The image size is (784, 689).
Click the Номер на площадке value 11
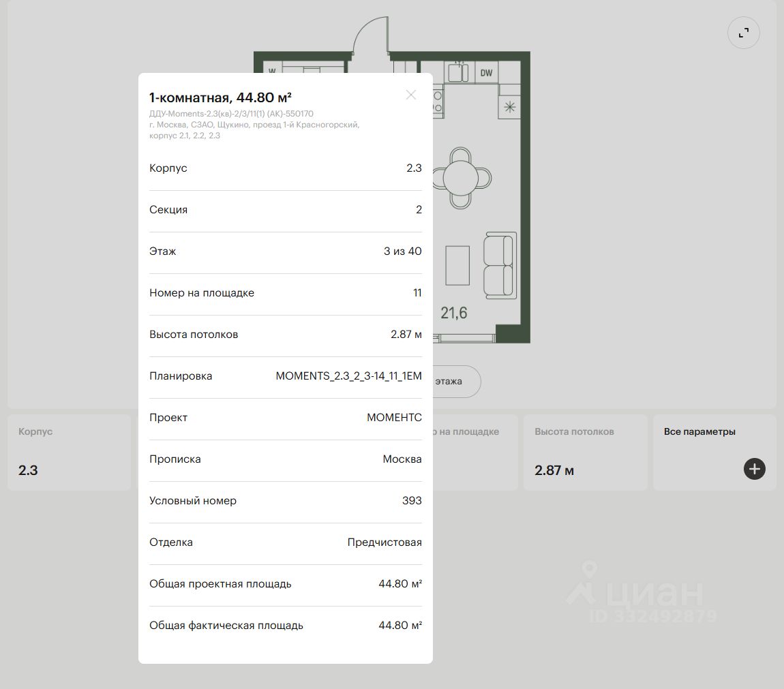(417, 292)
